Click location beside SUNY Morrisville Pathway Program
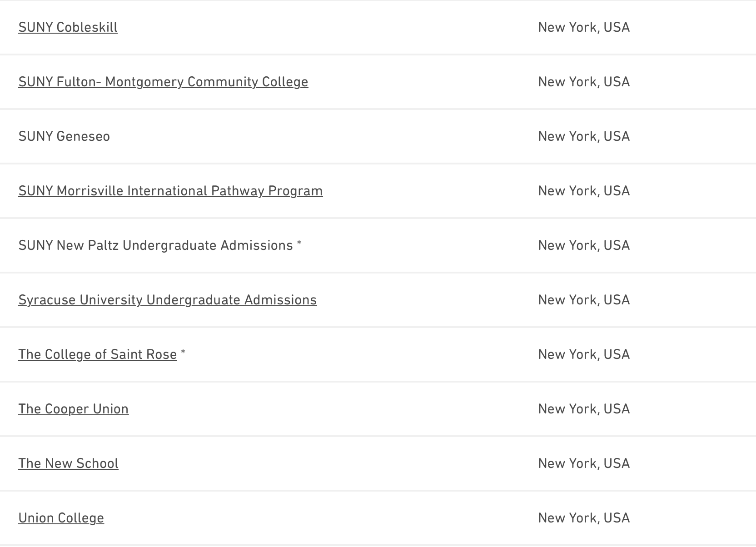Viewport: 756px width, 547px height. 584,191
